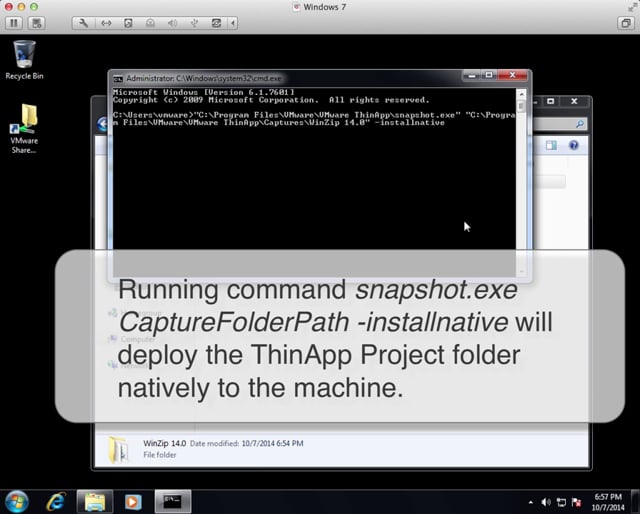Toggle Explorer preview pane button
Viewport: 640px width, 514px height.
[551, 145]
